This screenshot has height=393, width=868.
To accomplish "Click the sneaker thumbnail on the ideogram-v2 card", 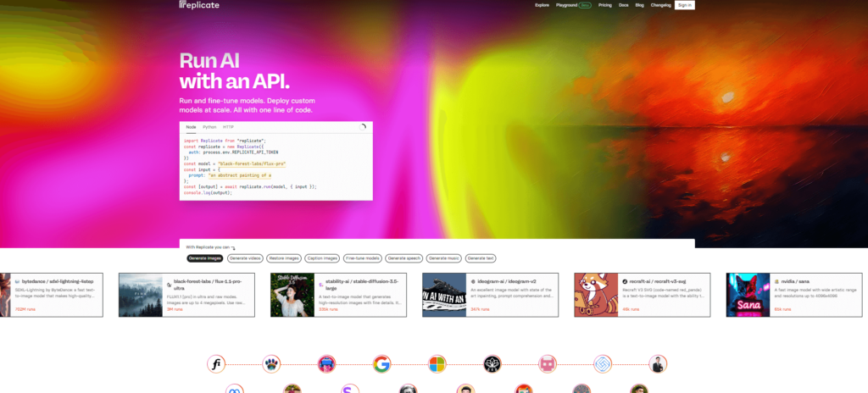I will tap(444, 295).
